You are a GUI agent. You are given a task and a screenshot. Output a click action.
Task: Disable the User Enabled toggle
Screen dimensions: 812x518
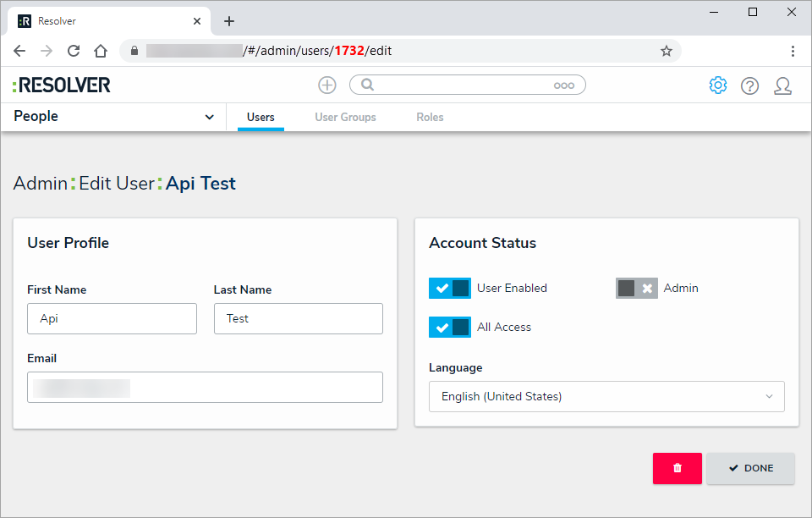pyautogui.click(x=450, y=288)
